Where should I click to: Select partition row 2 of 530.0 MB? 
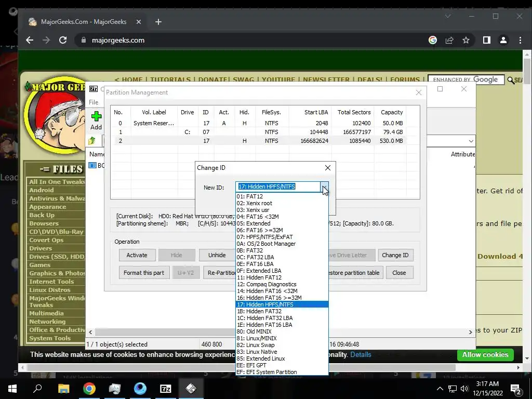[260, 141]
